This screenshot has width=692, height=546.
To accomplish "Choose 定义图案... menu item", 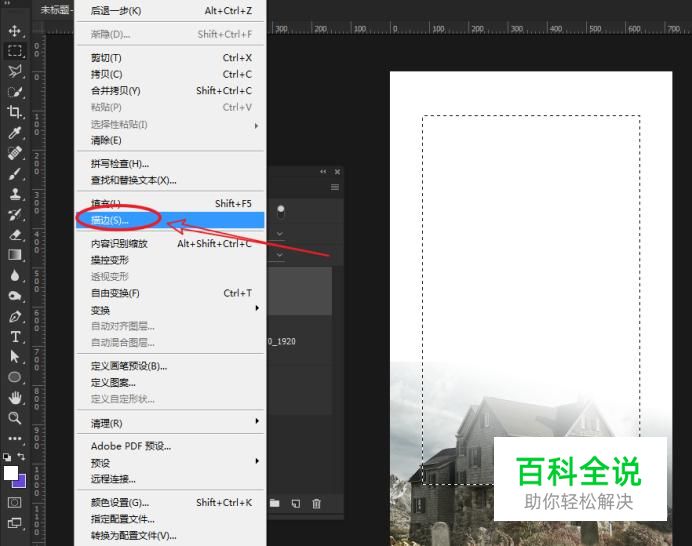I will coord(171,382).
